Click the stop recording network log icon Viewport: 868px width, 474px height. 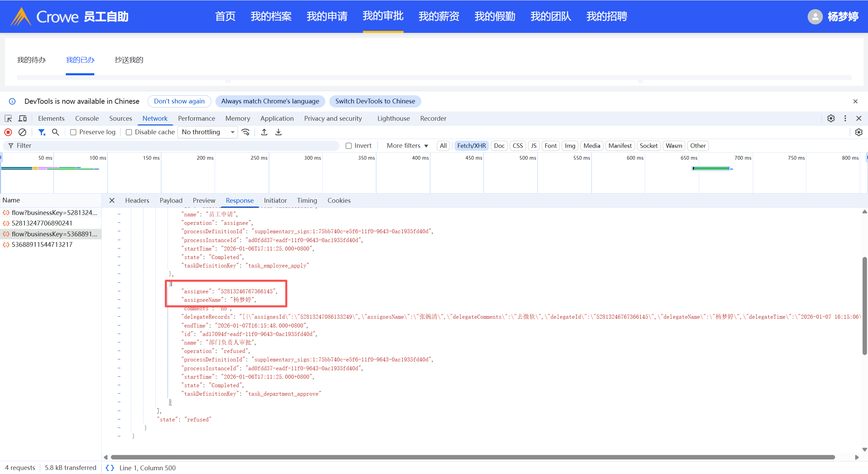[8, 132]
